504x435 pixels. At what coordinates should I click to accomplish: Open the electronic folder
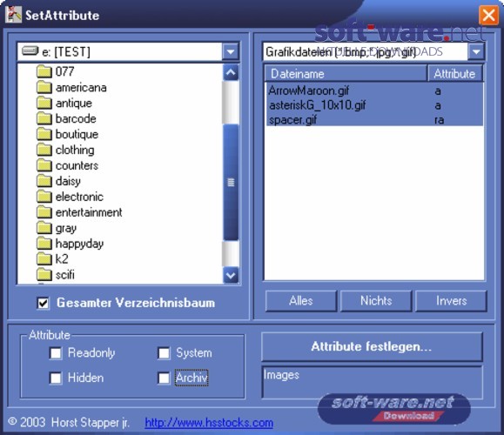(x=79, y=197)
